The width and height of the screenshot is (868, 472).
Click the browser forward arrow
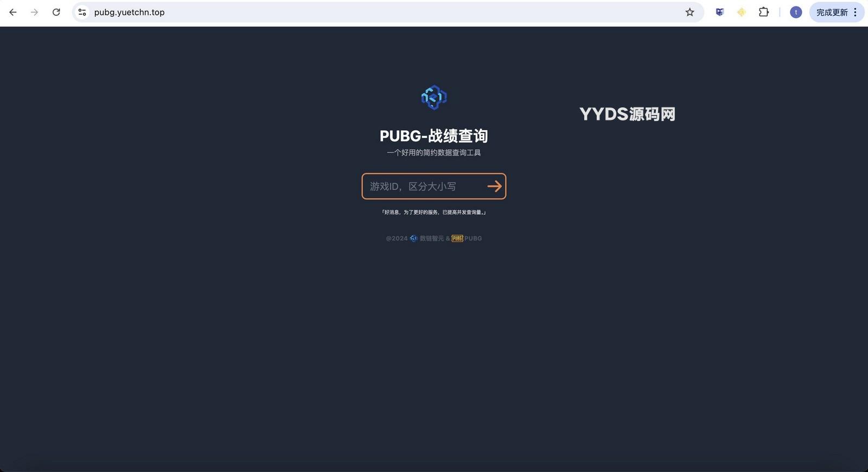35,12
